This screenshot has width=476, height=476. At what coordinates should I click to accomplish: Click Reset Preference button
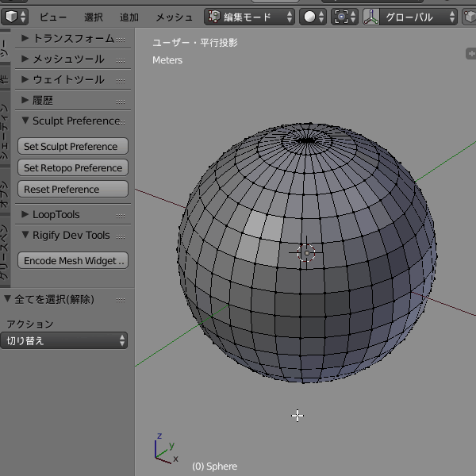[73, 189]
